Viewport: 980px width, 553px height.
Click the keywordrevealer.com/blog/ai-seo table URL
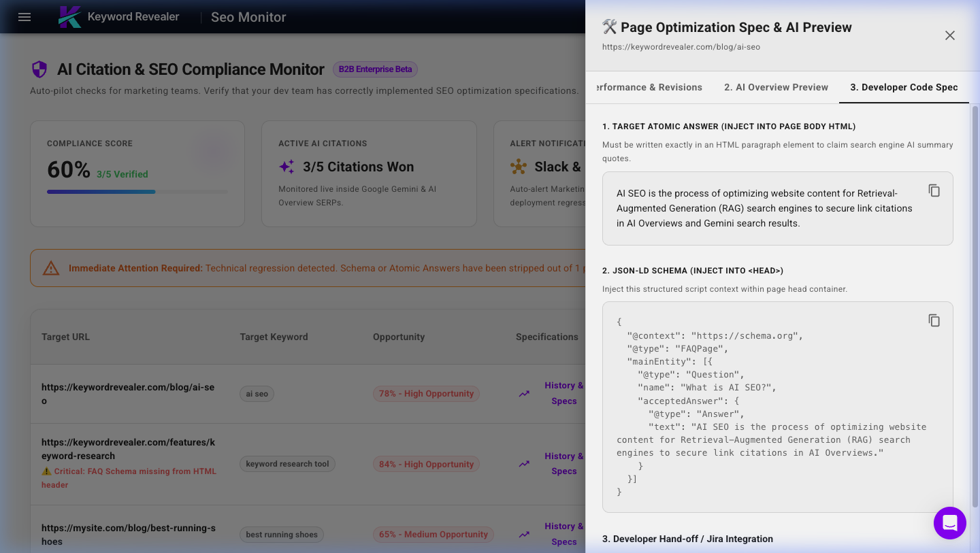tap(128, 394)
